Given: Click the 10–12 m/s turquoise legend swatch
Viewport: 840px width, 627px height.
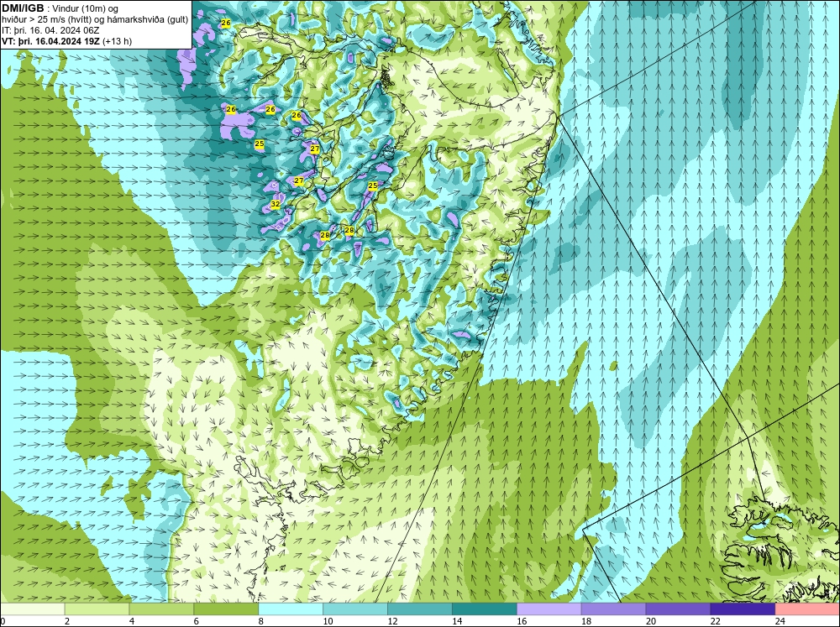Looking at the screenshot, I should pos(355,609).
